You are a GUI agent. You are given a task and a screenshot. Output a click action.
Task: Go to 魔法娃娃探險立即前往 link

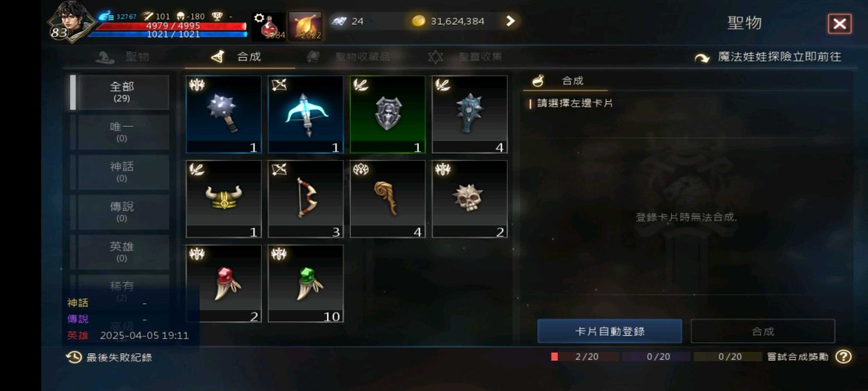click(x=768, y=57)
